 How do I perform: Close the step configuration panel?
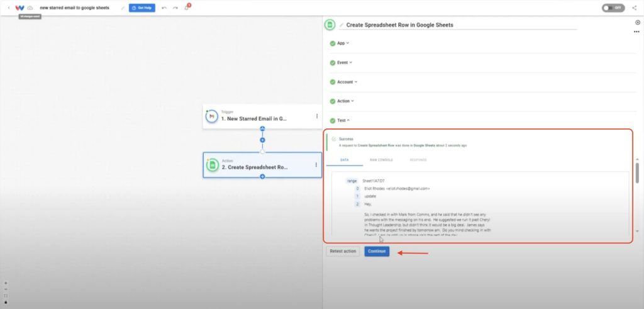click(x=638, y=23)
